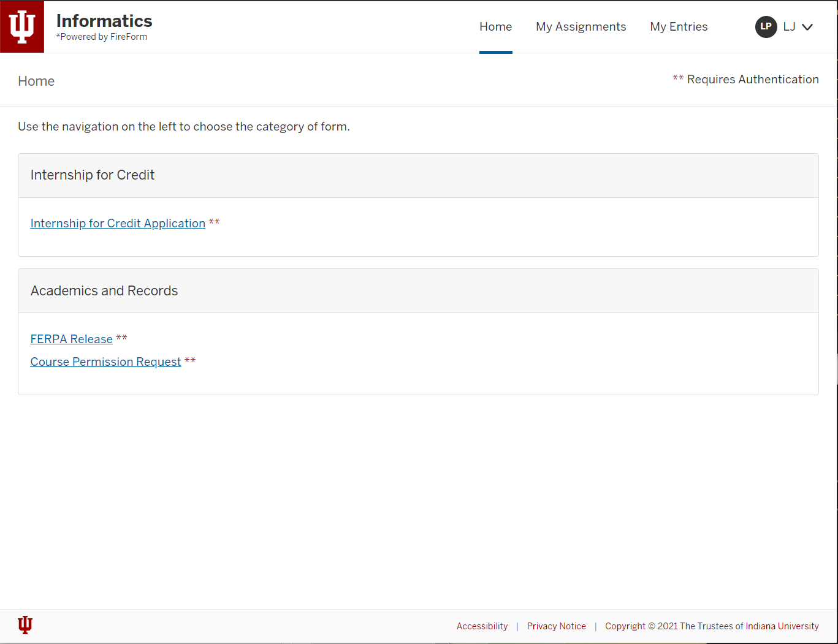Click the Powered by FireForm subtitle

[102, 37]
